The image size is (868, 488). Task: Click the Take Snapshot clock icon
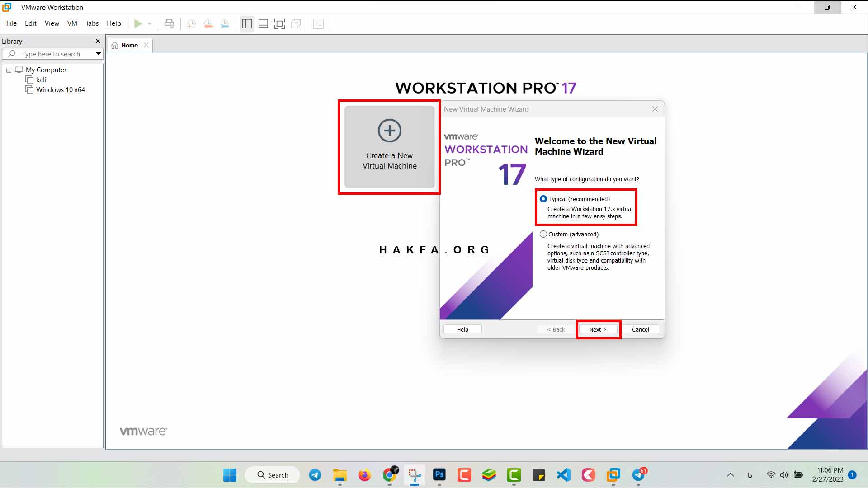point(191,23)
